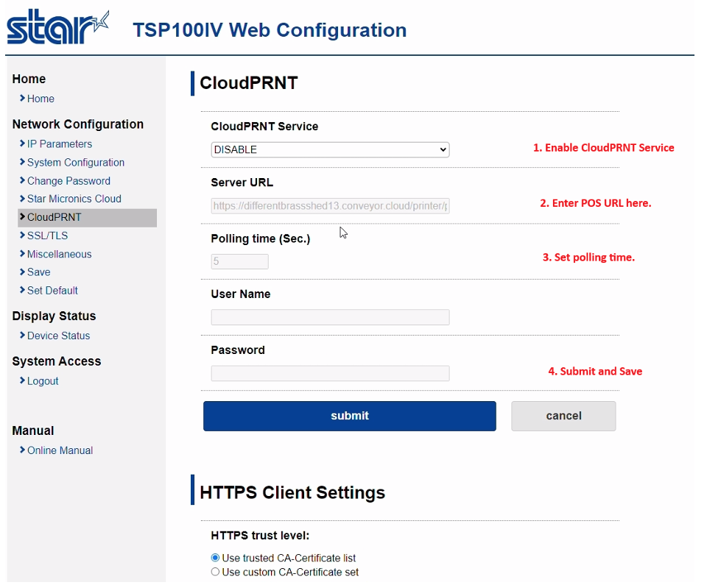Open Miscellaneous settings

coord(60,254)
